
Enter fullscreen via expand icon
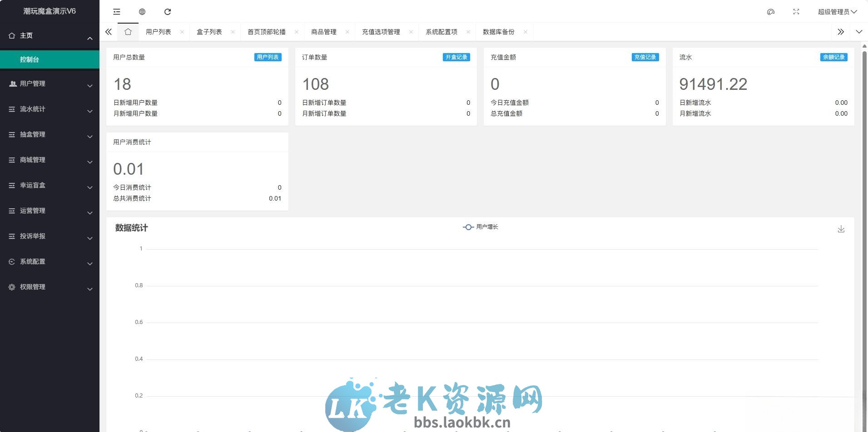pyautogui.click(x=796, y=12)
